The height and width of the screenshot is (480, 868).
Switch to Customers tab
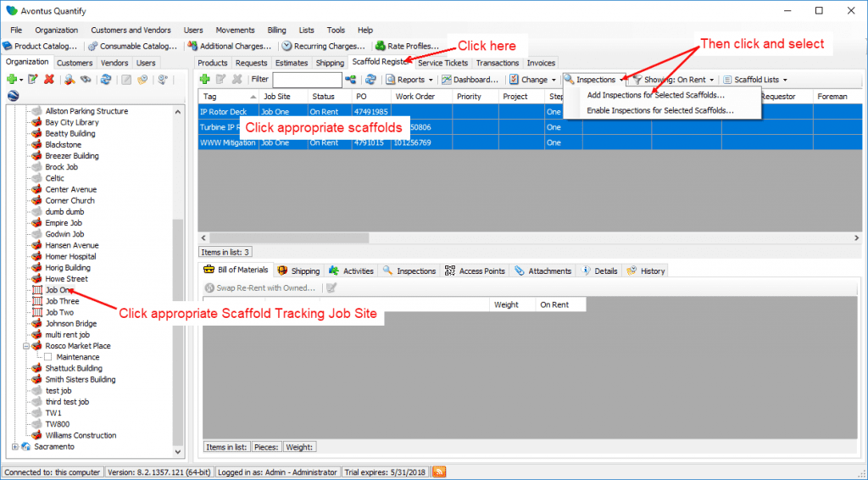point(75,63)
